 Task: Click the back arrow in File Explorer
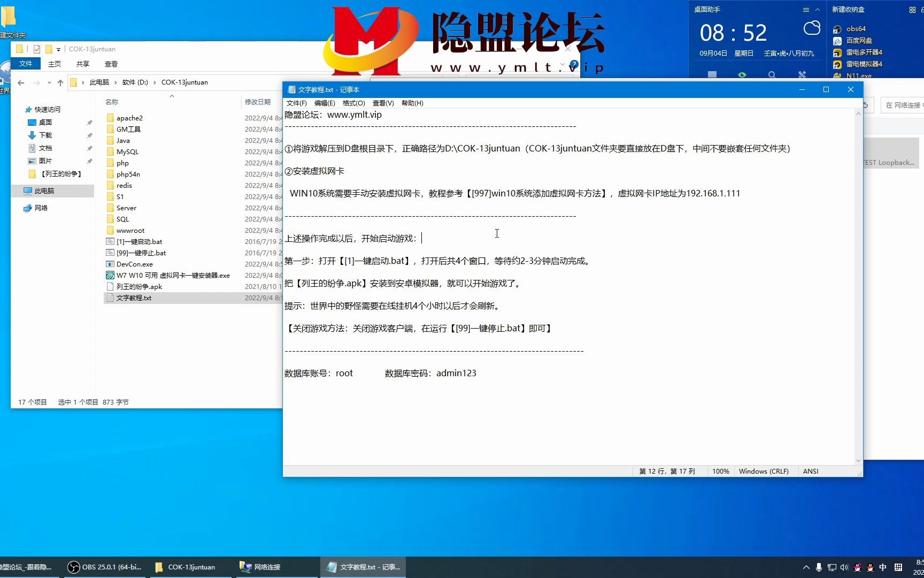pos(21,82)
